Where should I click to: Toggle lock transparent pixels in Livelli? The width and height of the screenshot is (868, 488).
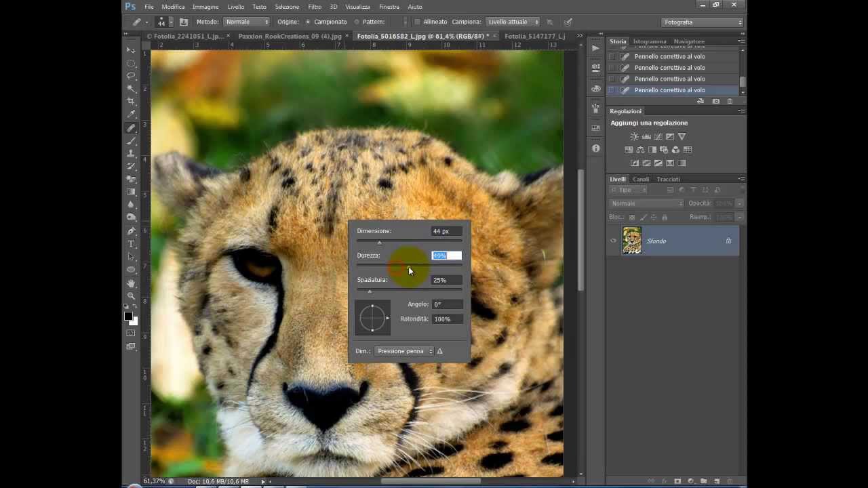pos(632,217)
